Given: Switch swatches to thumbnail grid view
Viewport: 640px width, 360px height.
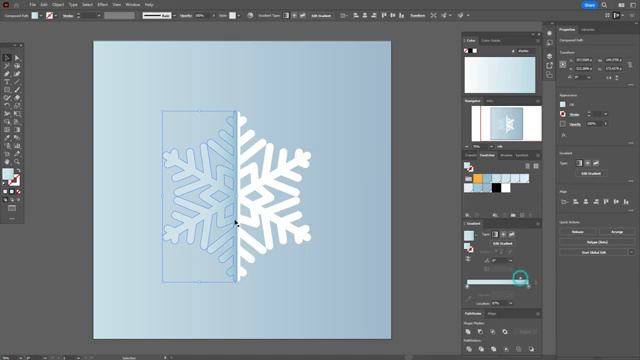Looking at the screenshot, I should point(536,166).
